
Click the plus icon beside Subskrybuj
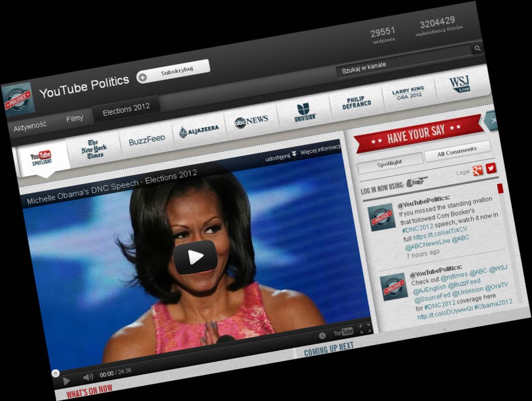[142, 77]
